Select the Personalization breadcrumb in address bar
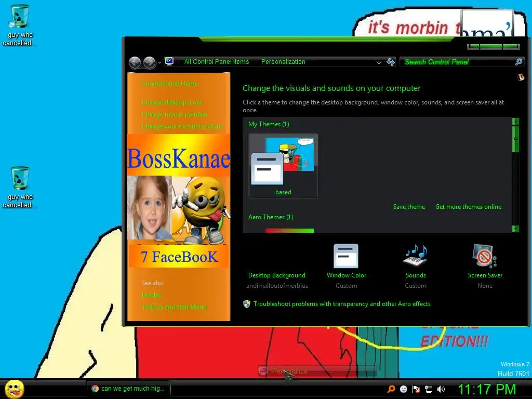 283,62
